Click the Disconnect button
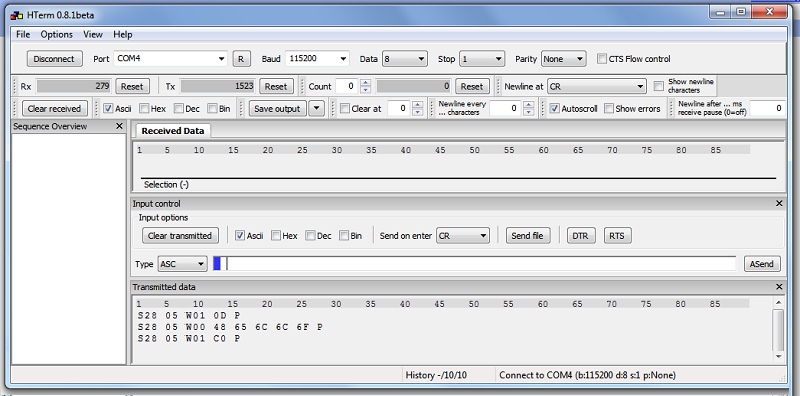Image resolution: width=800 pixels, height=396 pixels. tap(54, 59)
